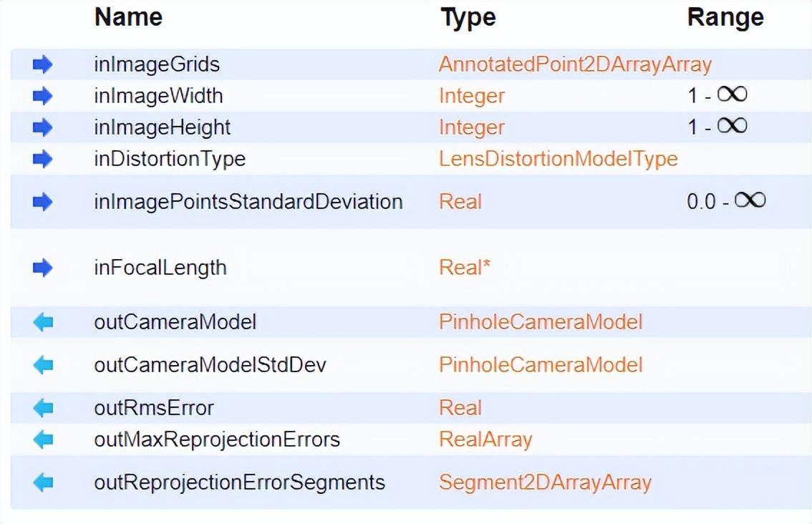Select the outCameraModelStdDev parameter name
The image size is (812, 524).
(x=210, y=365)
